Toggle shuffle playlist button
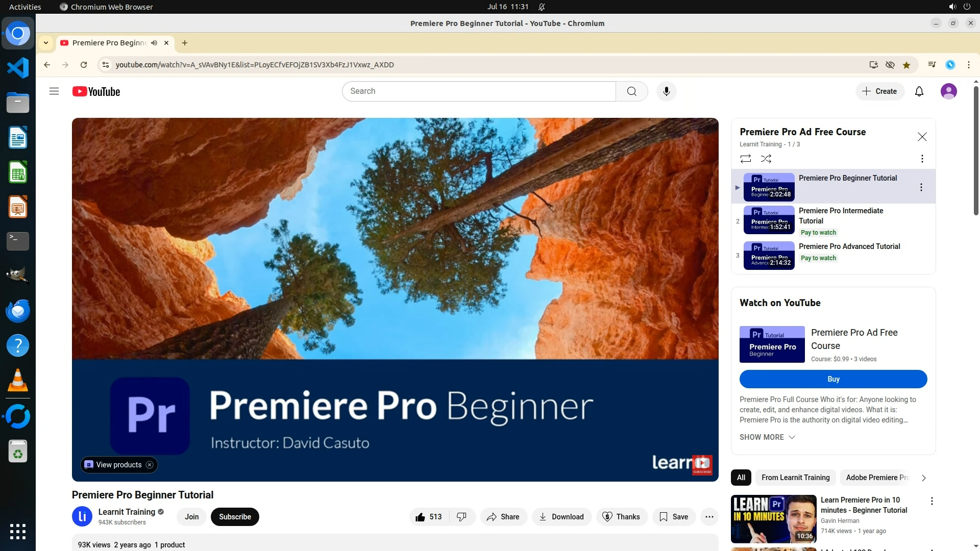The image size is (980, 551). [766, 159]
